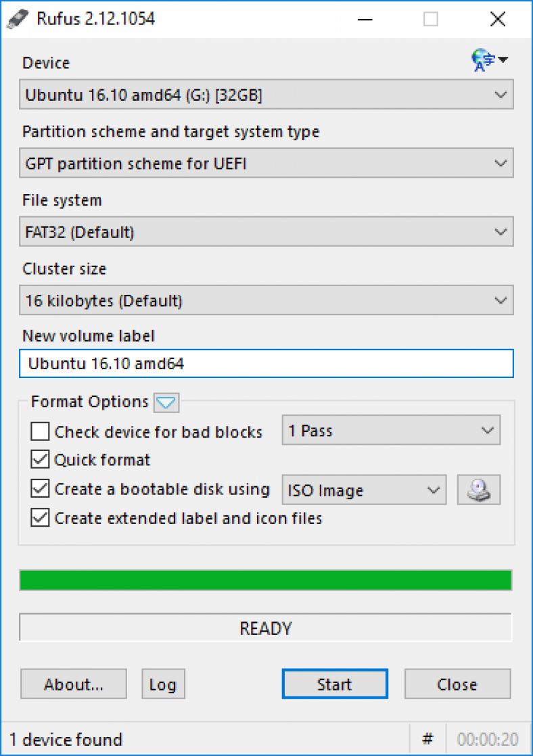Enable Check device for bad blocks
The image size is (533, 756).
click(41, 431)
